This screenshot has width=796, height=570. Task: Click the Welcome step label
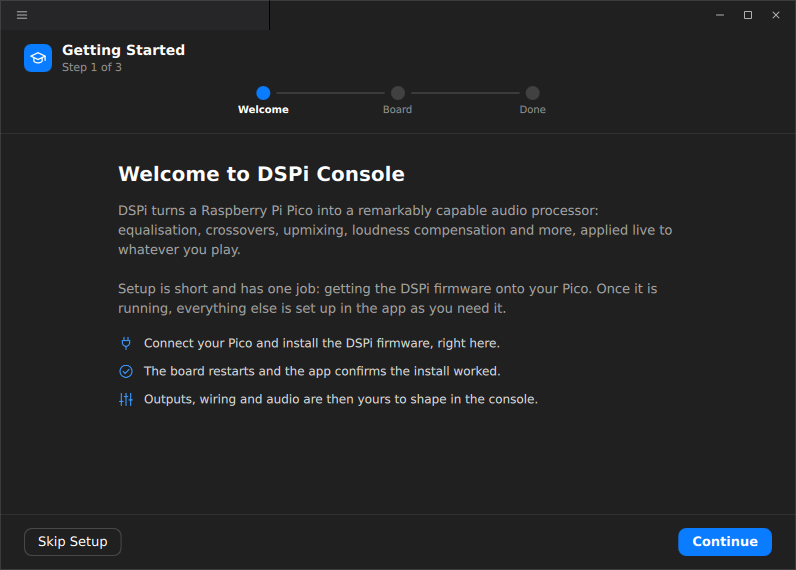tap(263, 110)
